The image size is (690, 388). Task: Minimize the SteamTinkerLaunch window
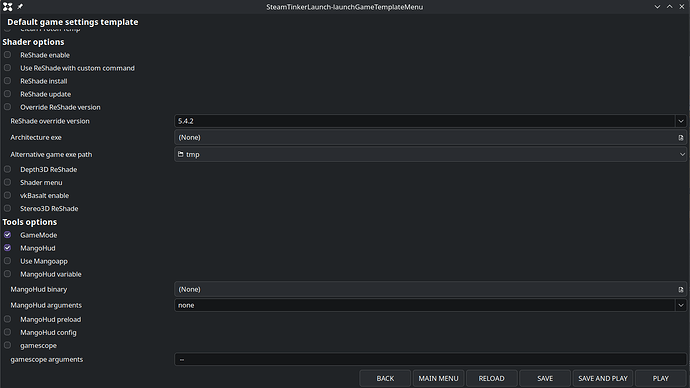[x=657, y=7]
